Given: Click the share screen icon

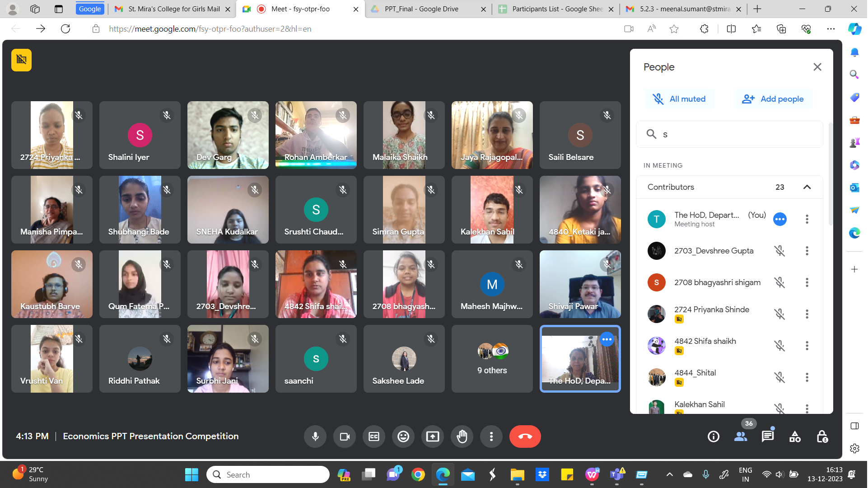Looking at the screenshot, I should (x=433, y=436).
